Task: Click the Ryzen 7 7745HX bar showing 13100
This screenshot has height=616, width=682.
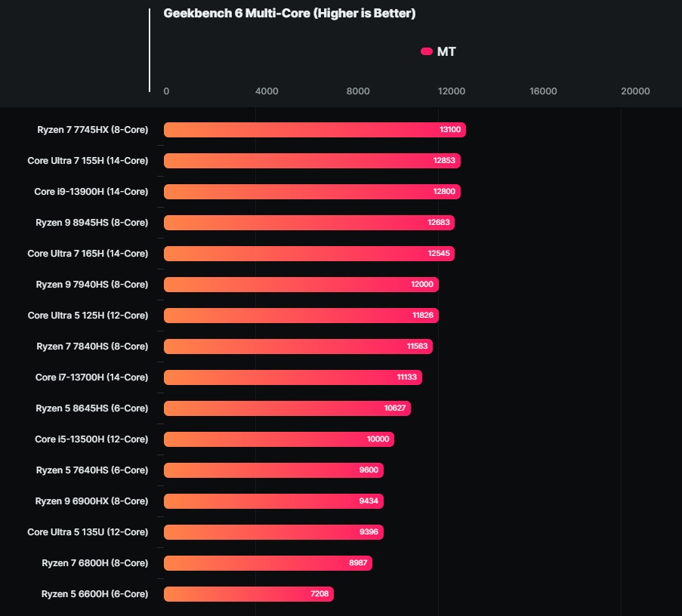Action: click(315, 130)
